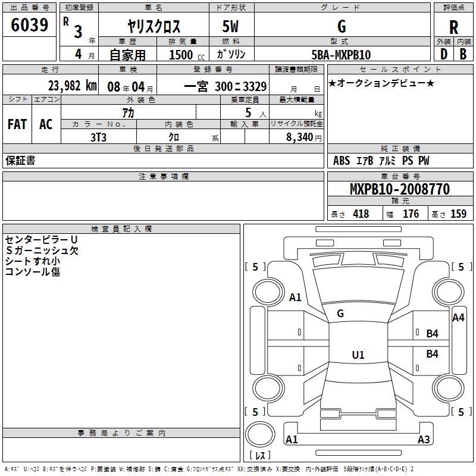Select the front-left tire circle in the diagram
The height and width of the screenshot is (476, 476).
[x=268, y=293]
